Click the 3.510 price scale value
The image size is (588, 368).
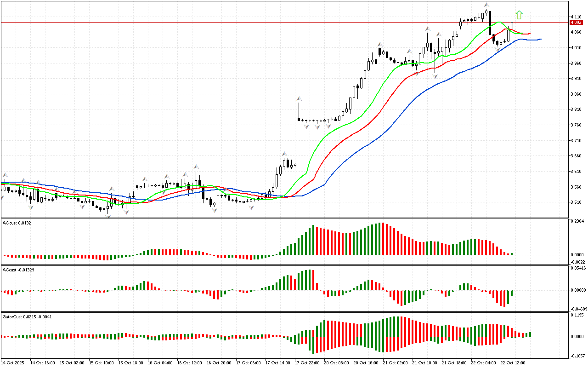pyautogui.click(x=576, y=202)
